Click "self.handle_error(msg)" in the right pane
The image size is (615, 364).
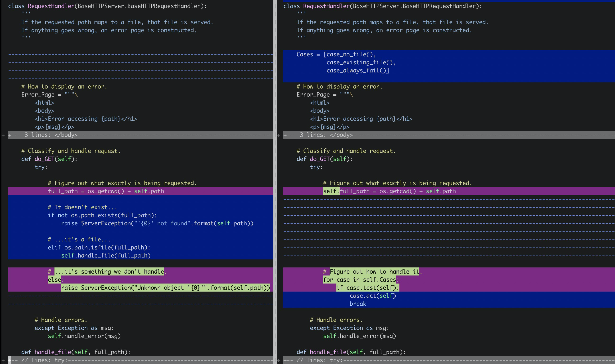tap(359, 336)
